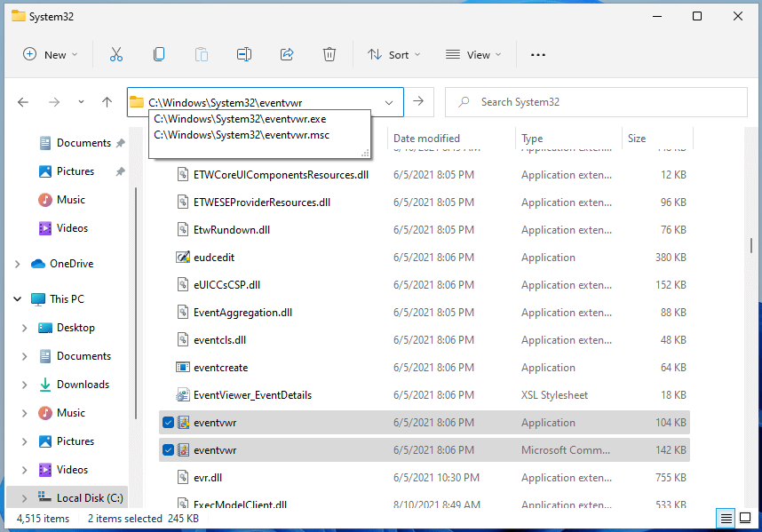Click the Downloads green arrow icon
762x532 pixels.
(45, 385)
